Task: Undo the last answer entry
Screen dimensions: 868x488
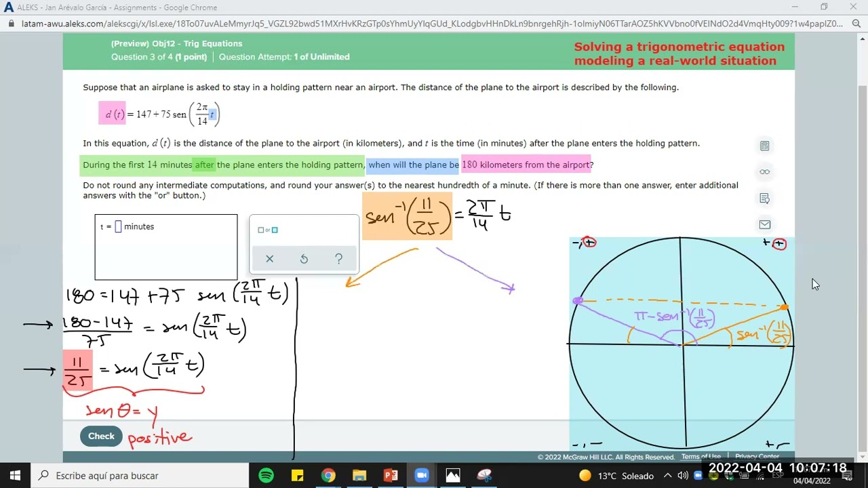Action: pos(304,259)
